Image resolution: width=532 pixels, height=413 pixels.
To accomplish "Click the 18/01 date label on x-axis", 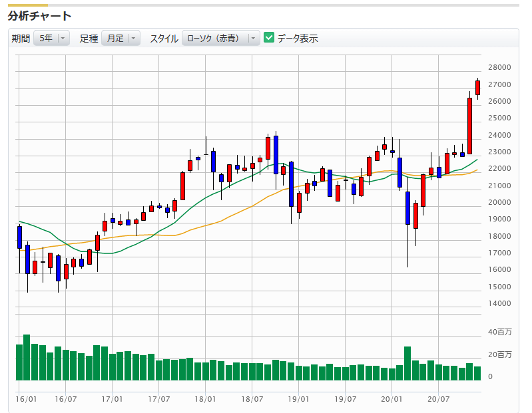I will tap(205, 400).
